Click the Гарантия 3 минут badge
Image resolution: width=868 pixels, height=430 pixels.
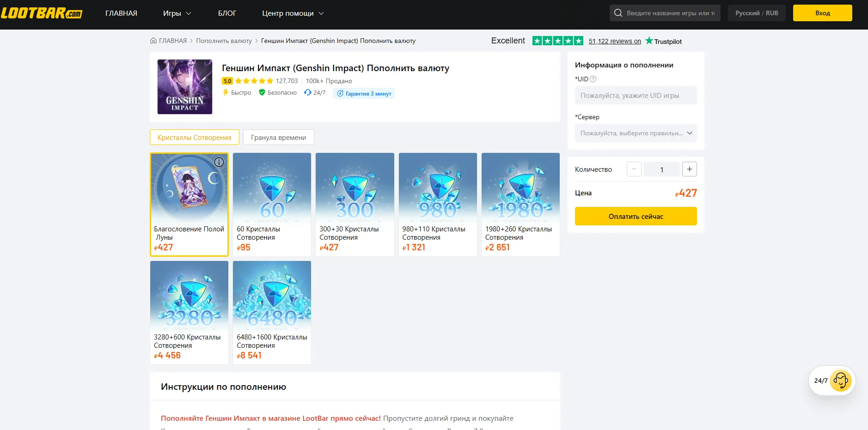(364, 94)
